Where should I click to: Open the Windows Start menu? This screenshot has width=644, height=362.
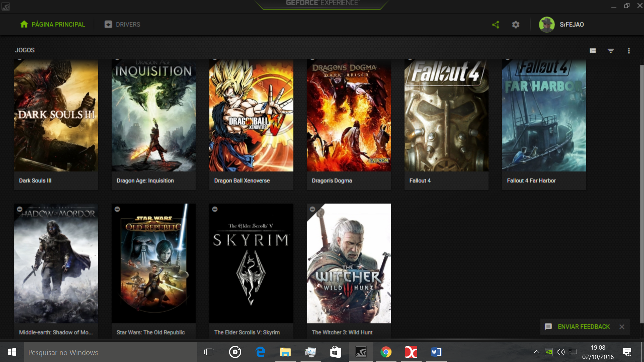[12, 352]
